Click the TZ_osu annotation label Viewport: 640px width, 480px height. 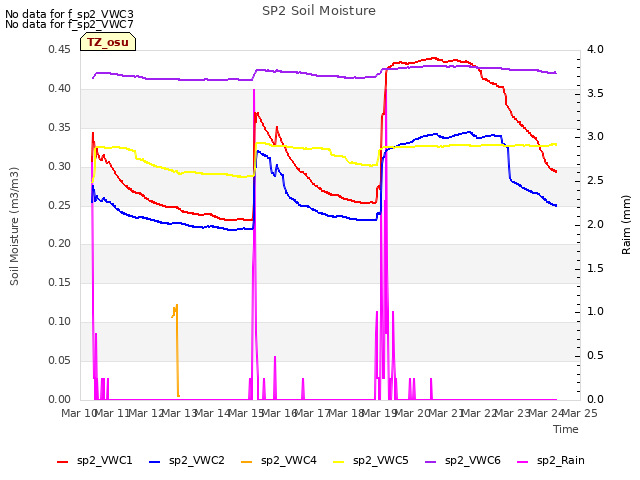[x=108, y=42]
